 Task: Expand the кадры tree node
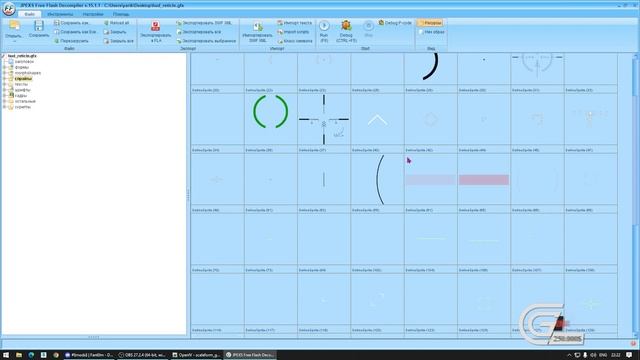coord(4,96)
